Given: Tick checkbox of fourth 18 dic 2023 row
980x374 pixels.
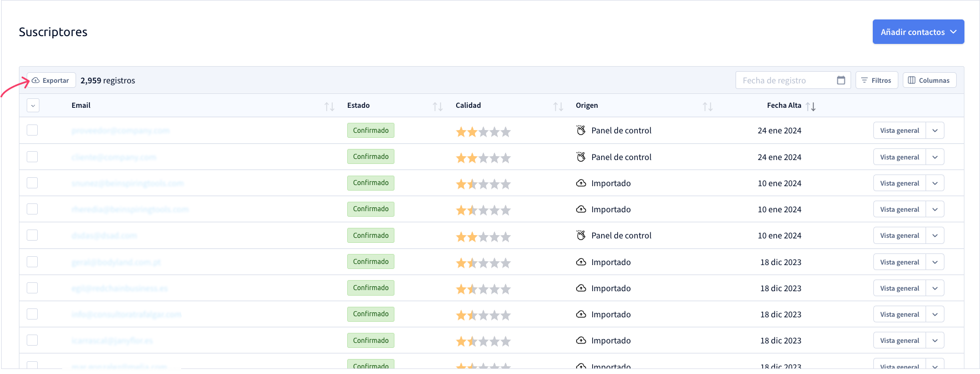Looking at the screenshot, I should click(32, 340).
